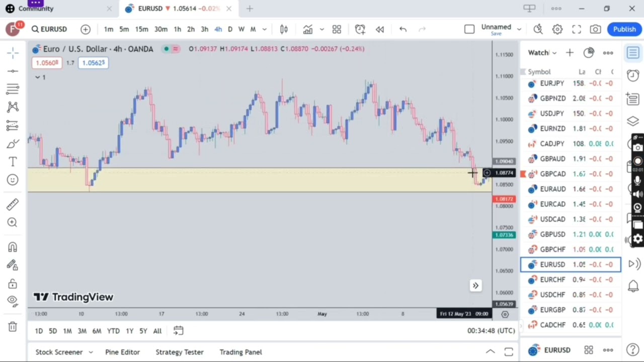Open the Fibonacci and Gann tools
The height and width of the screenshot is (362, 644).
[13, 89]
